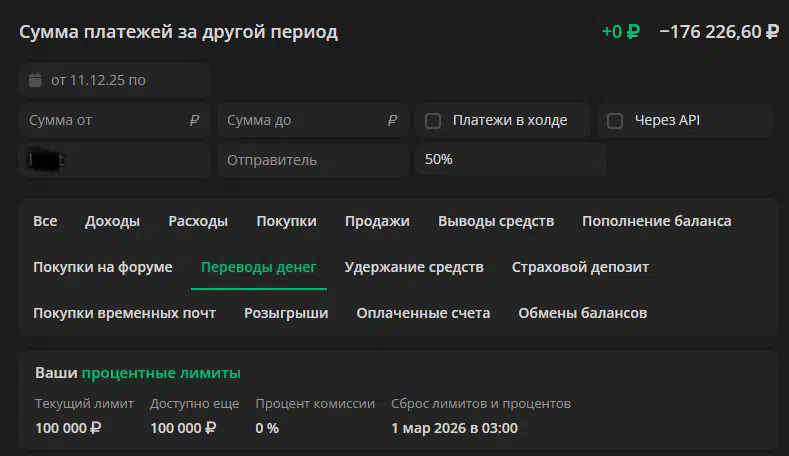
Task: Select the 'Пополнение баланса' tab
Action: (x=656, y=221)
